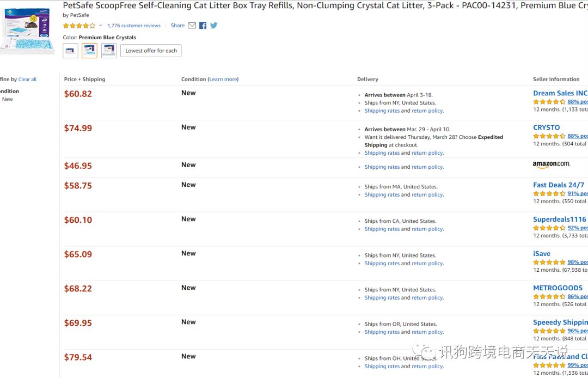Open Shipping rates for $46.95 offer

[382, 167]
